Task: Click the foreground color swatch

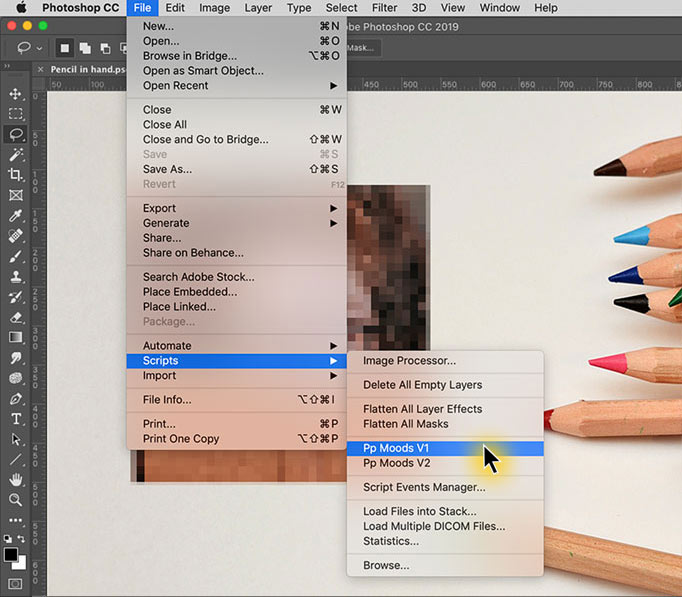Action: [10, 555]
